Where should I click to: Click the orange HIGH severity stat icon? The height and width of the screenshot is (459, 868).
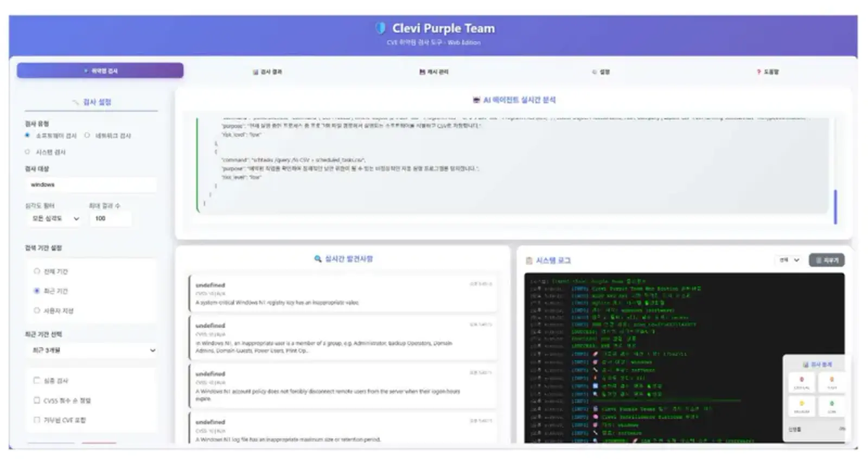[832, 380]
